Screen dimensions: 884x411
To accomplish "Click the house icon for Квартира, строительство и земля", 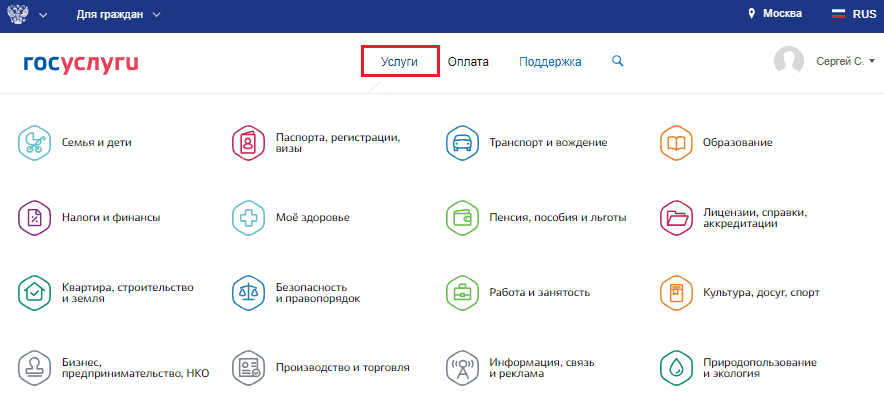I will click(x=34, y=293).
